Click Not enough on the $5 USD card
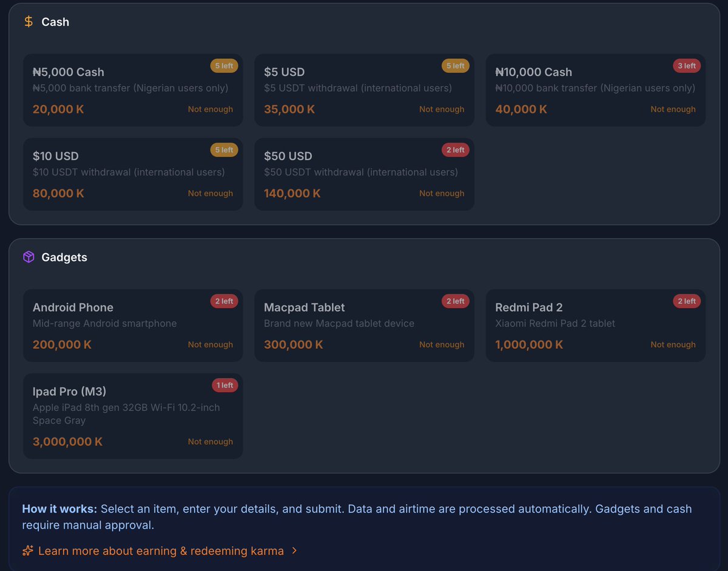This screenshot has width=728, height=571. pos(442,109)
